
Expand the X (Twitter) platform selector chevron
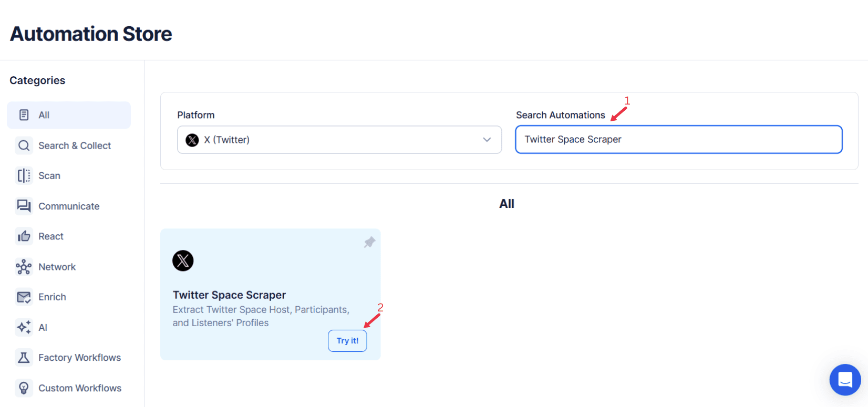pyautogui.click(x=486, y=140)
